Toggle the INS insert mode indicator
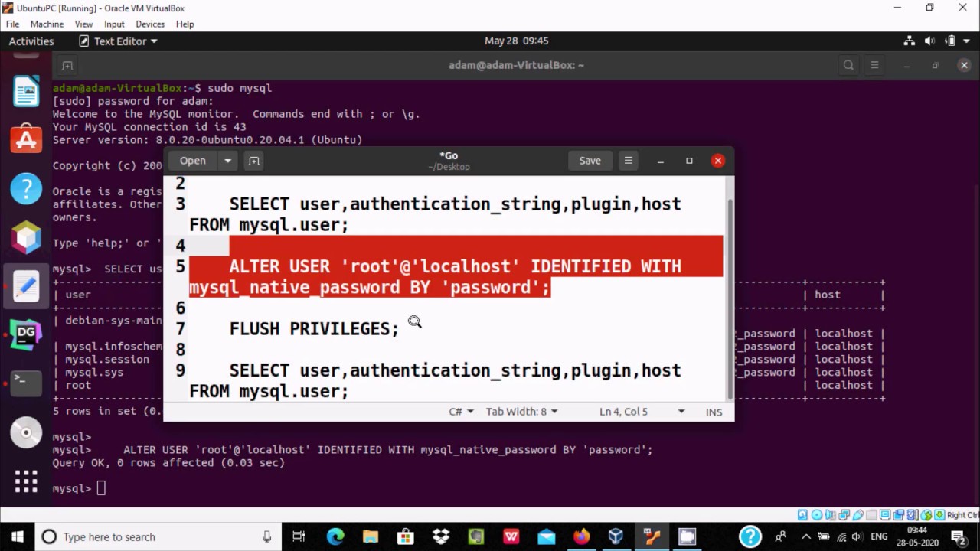This screenshot has height=551, width=980. pos(714,412)
